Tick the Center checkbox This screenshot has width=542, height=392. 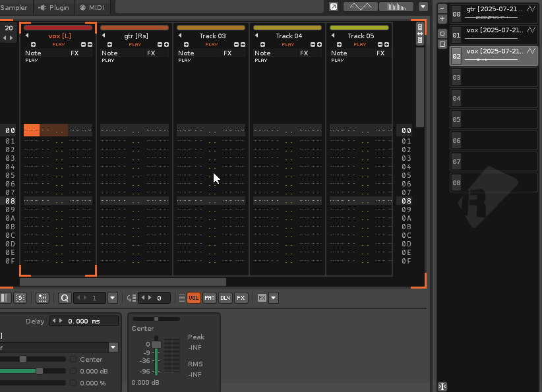click(73, 360)
